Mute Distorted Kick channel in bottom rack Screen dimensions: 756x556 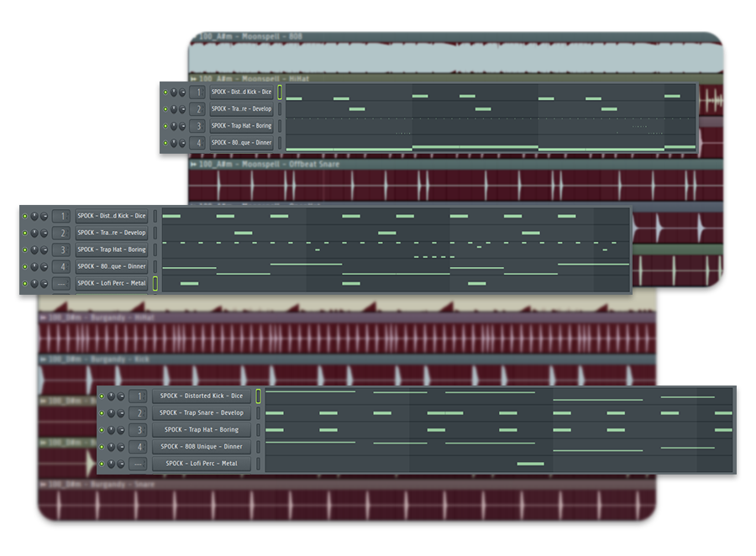pos(102,396)
